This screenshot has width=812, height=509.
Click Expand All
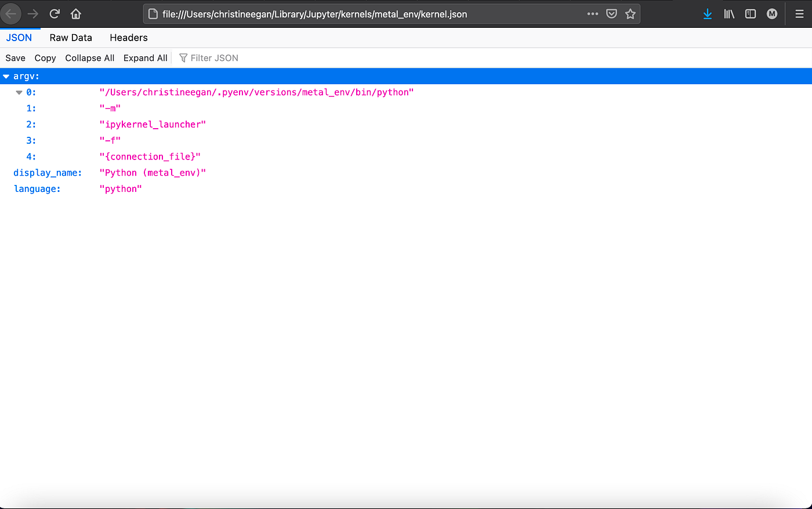pyautogui.click(x=146, y=58)
